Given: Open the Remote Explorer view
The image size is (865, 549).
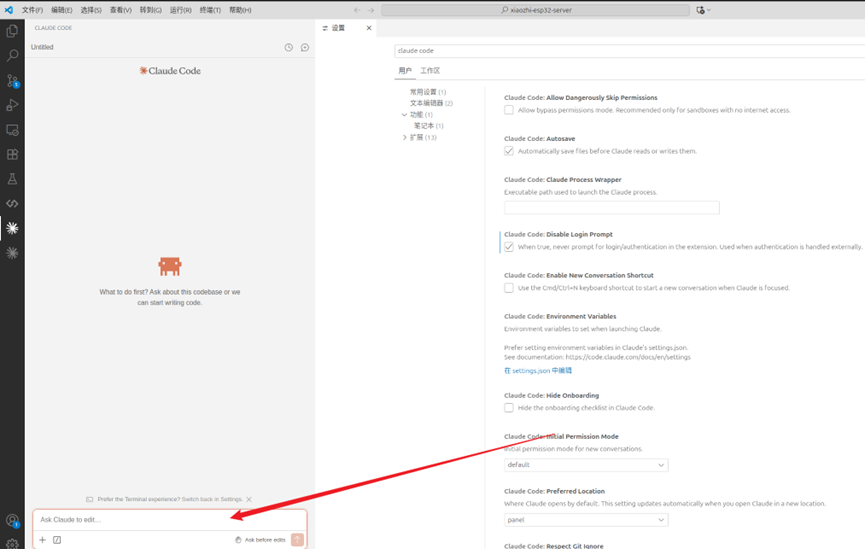Looking at the screenshot, I should coord(12,130).
